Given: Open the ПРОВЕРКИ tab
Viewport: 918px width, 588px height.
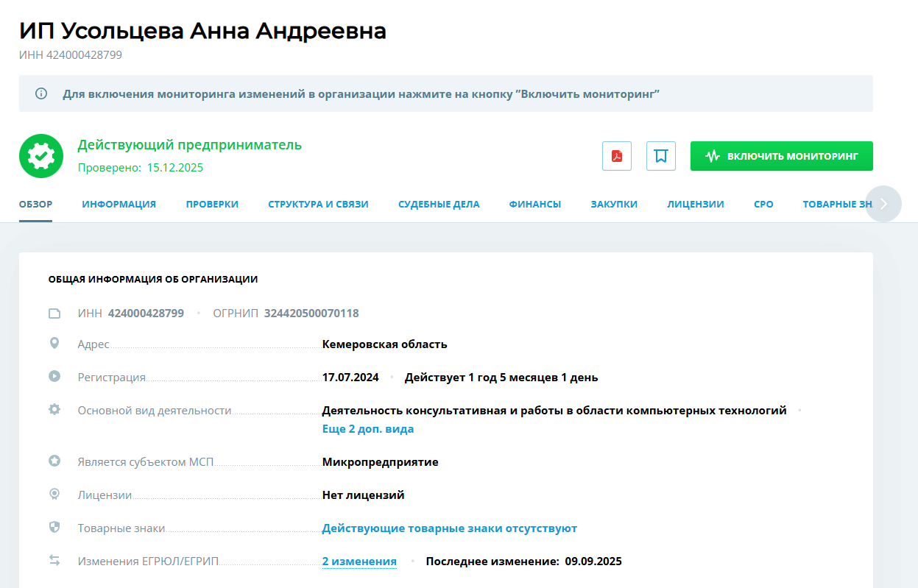Looking at the screenshot, I should coord(212,204).
